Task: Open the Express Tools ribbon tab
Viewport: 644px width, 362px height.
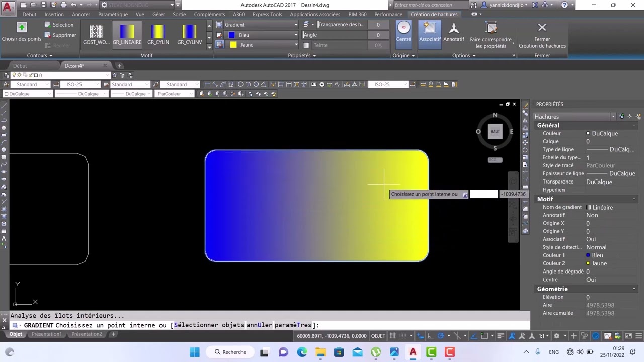Action: 267,15
